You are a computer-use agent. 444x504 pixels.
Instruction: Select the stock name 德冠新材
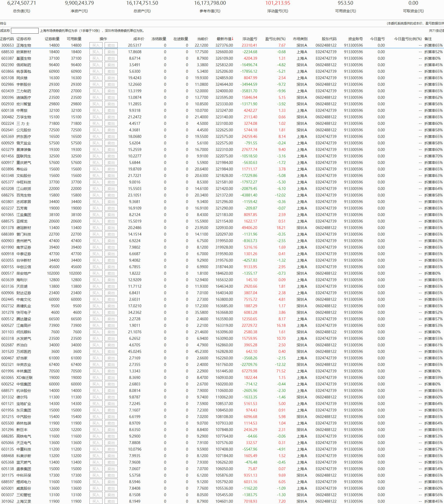[x=24, y=228]
